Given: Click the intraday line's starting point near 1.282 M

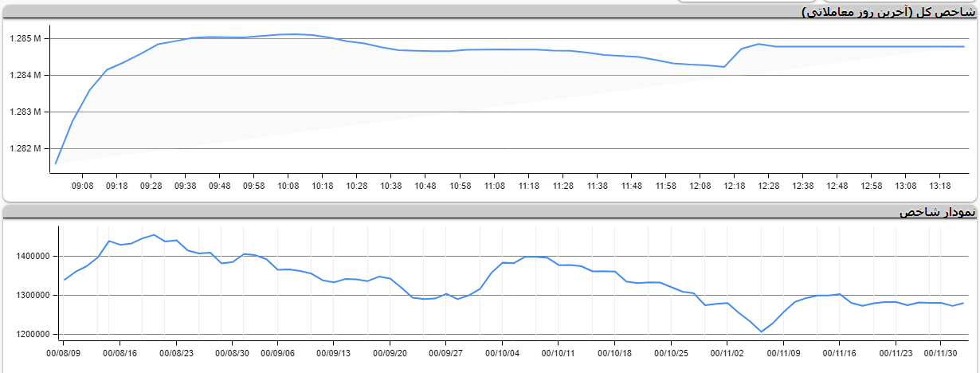Looking at the screenshot, I should click(56, 163).
